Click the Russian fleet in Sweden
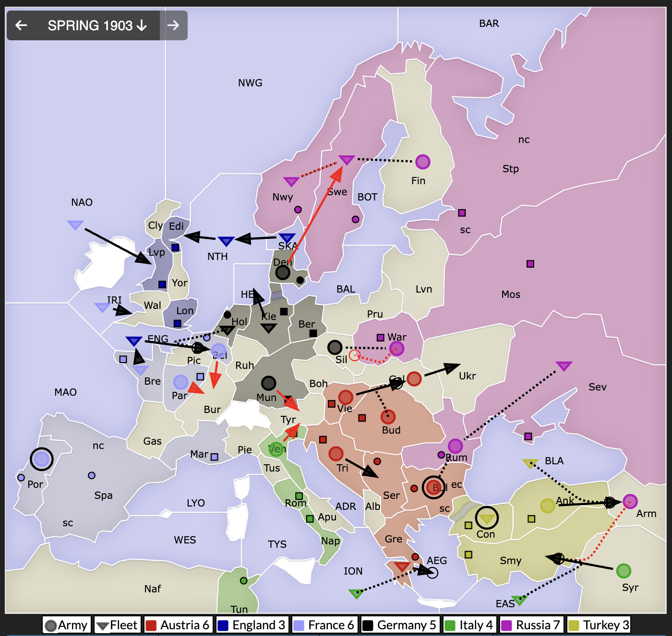The image size is (672, 636). [347, 160]
